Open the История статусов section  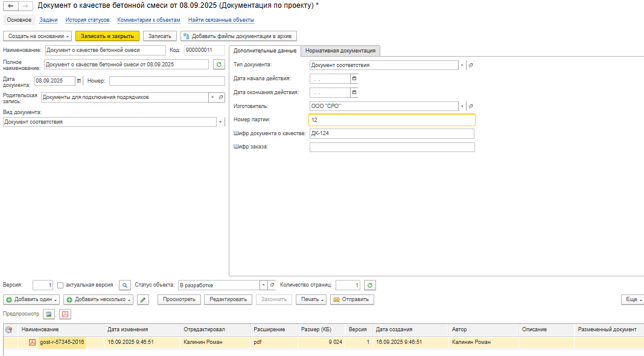[x=87, y=20]
